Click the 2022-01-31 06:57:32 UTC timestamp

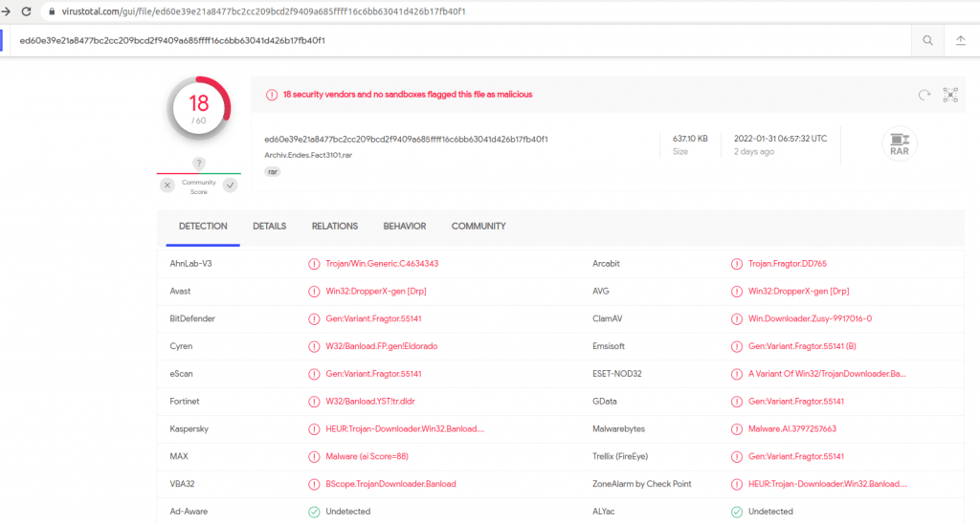[x=780, y=139]
